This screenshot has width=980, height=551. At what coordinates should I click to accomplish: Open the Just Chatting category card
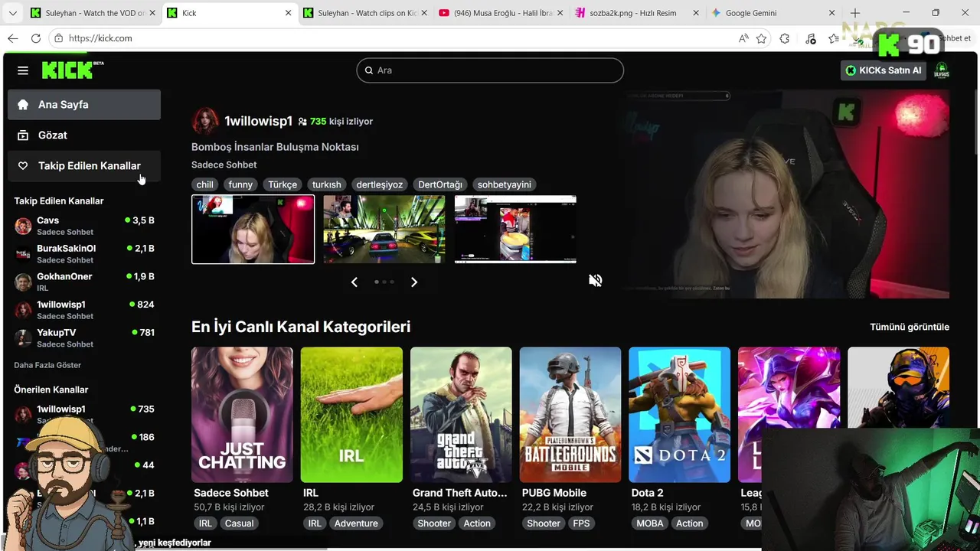coord(242,415)
